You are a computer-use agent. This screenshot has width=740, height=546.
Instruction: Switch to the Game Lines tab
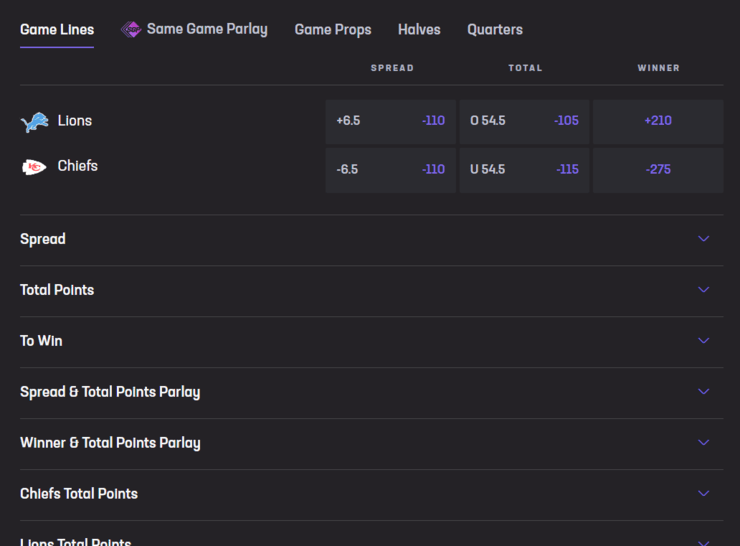57,30
